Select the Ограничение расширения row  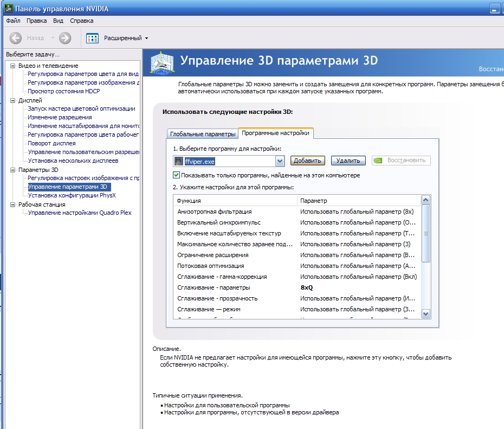(x=297, y=255)
